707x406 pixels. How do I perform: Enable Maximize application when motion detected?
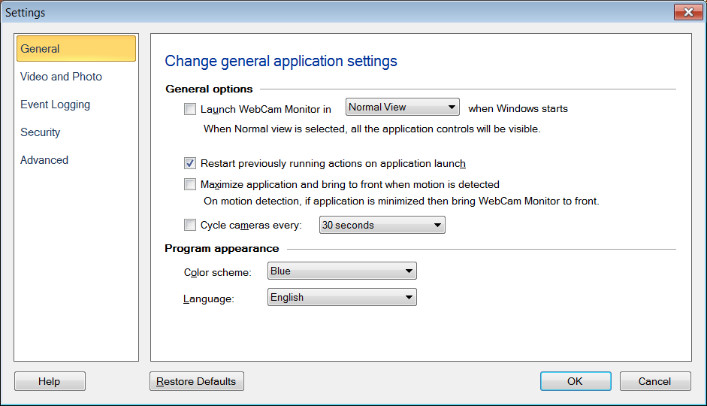pyautogui.click(x=191, y=184)
